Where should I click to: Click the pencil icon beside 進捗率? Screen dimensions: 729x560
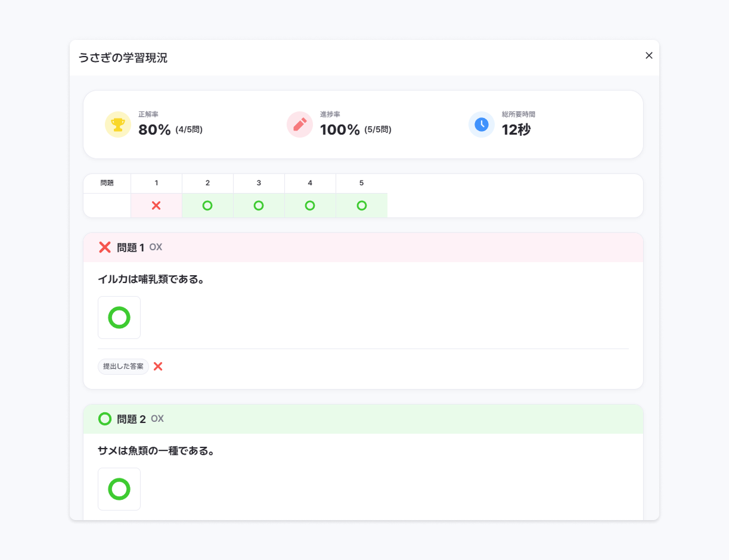[x=300, y=125]
